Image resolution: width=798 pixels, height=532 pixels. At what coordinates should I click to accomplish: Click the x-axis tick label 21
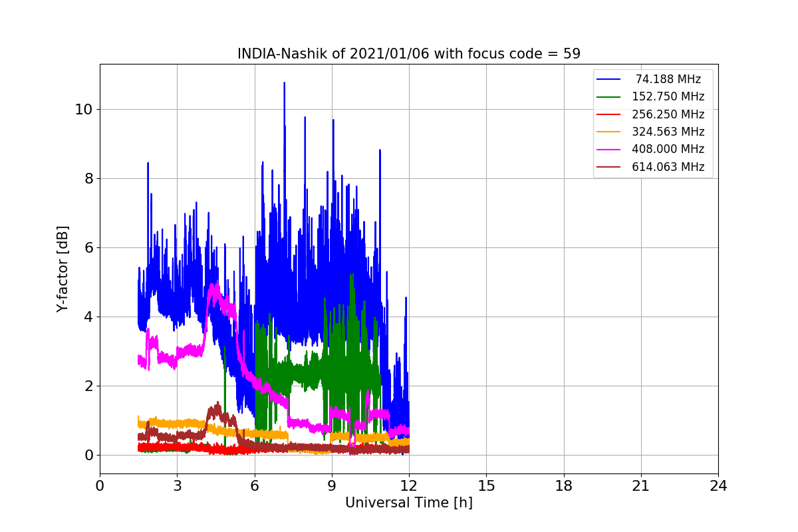tap(641, 486)
